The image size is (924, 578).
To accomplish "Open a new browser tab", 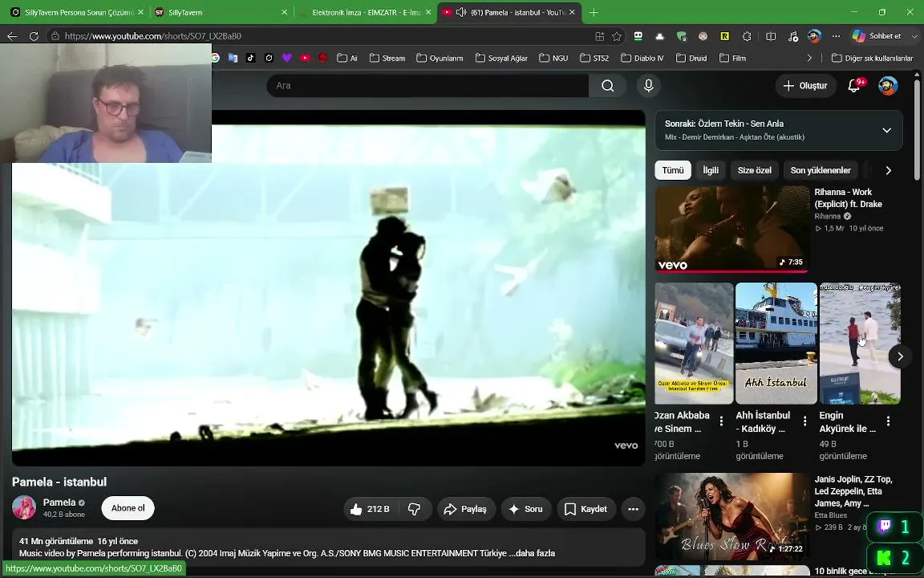I will tap(594, 12).
